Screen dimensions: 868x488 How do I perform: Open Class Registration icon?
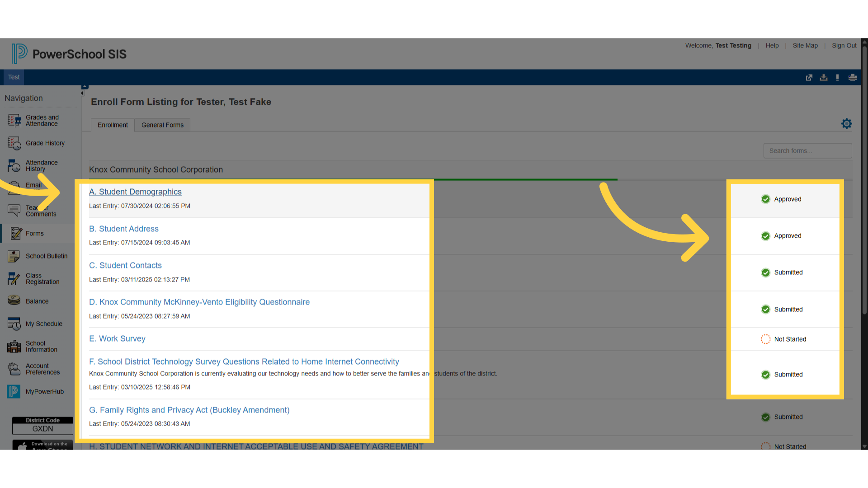14,279
